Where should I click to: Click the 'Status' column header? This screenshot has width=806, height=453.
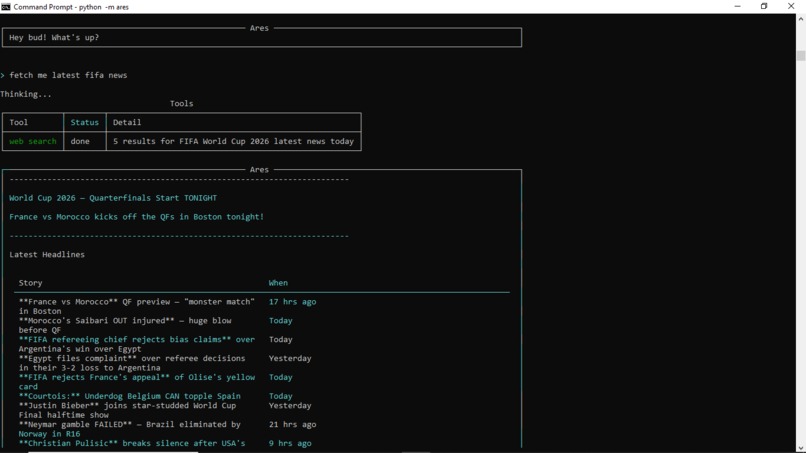click(x=84, y=122)
